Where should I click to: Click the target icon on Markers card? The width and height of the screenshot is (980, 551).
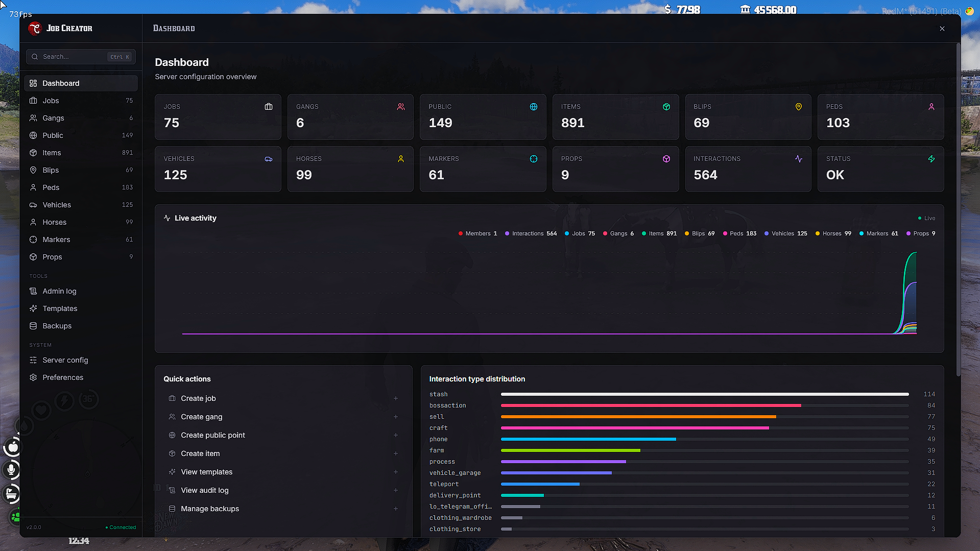point(534,159)
